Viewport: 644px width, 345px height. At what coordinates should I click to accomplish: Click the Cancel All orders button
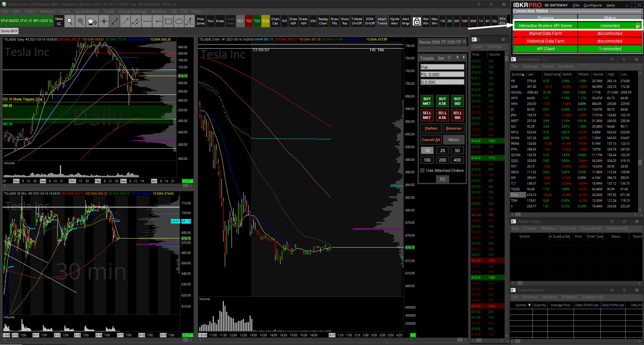tap(431, 140)
